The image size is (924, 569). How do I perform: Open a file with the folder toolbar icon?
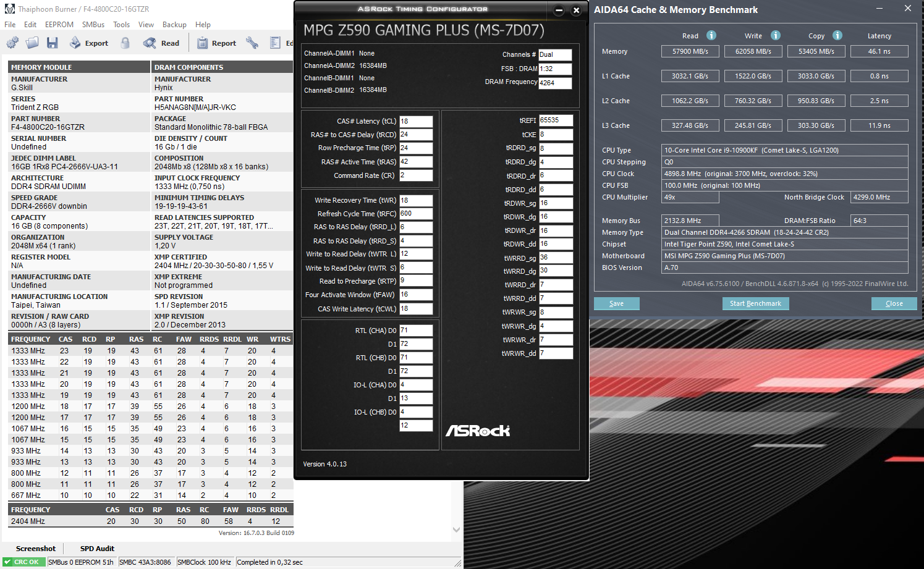point(32,43)
